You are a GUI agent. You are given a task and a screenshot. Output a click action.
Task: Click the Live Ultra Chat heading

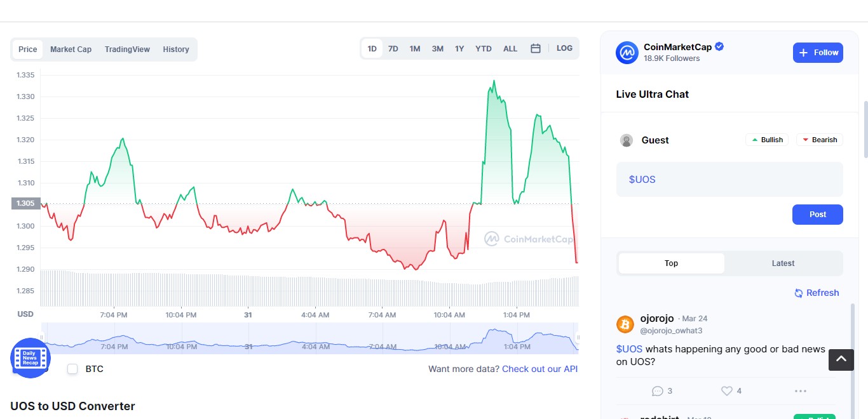point(653,94)
